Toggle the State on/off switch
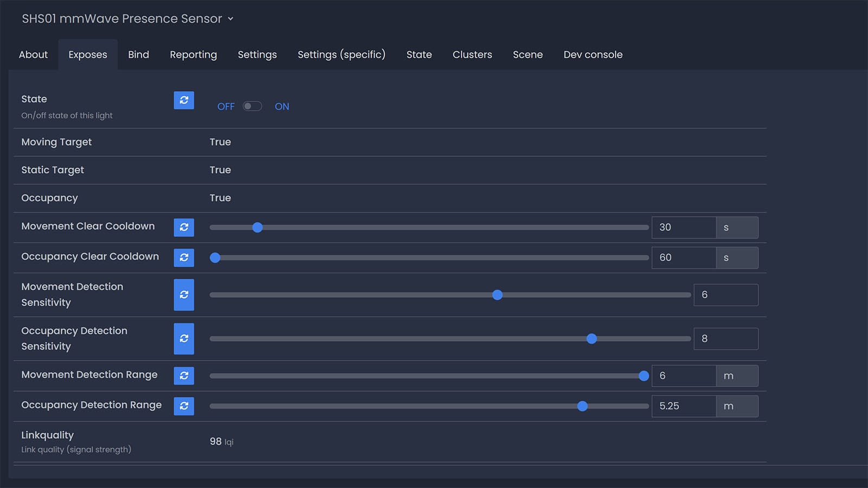Image resolution: width=868 pixels, height=488 pixels. coord(252,106)
